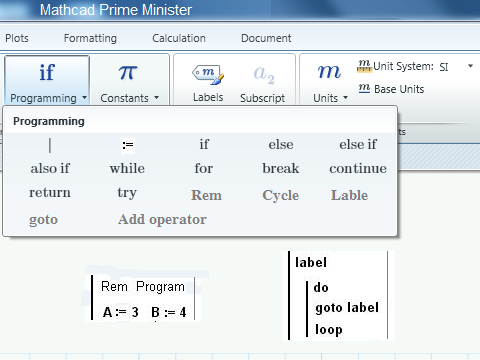Click the B := 4 assignment
The width and height of the screenshot is (480, 360).
[168, 312]
